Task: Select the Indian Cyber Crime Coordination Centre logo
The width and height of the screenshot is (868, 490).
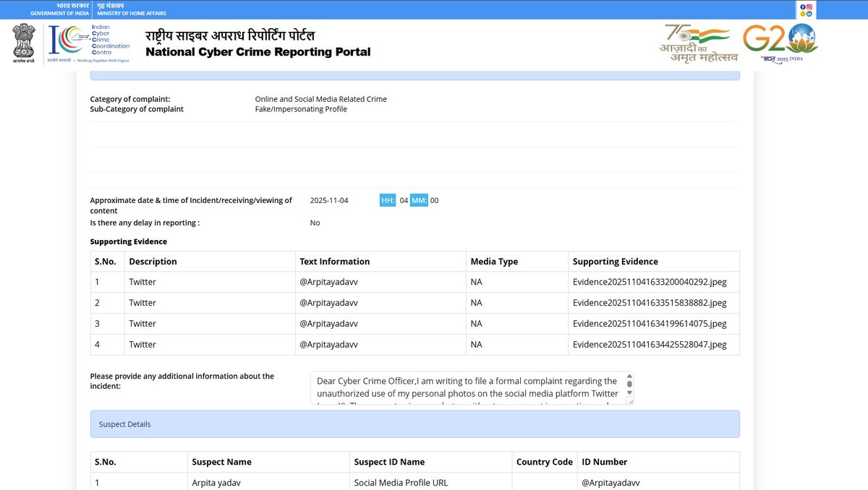Action: 87,43
